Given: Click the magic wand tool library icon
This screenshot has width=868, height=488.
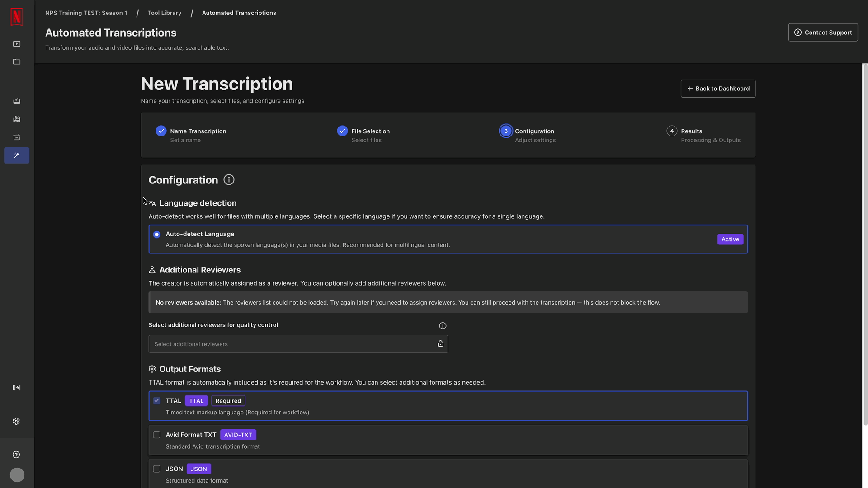Looking at the screenshot, I should point(17,155).
